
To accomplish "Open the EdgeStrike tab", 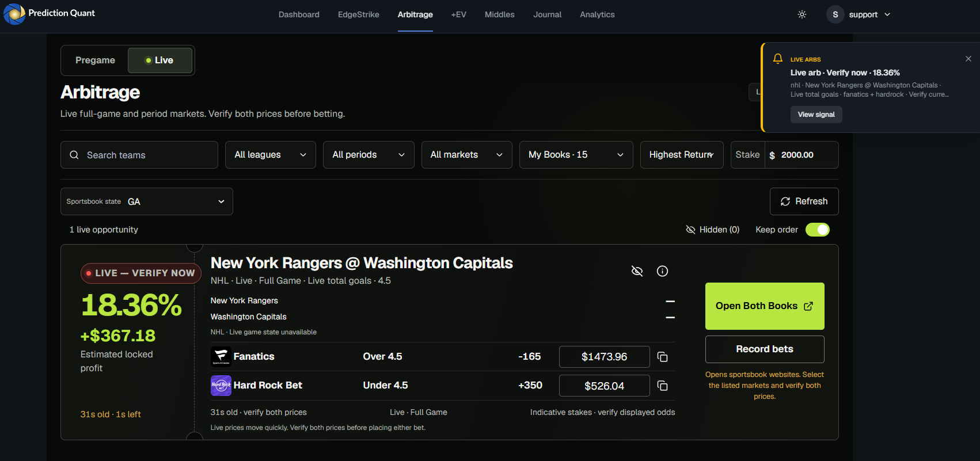I will tap(359, 14).
